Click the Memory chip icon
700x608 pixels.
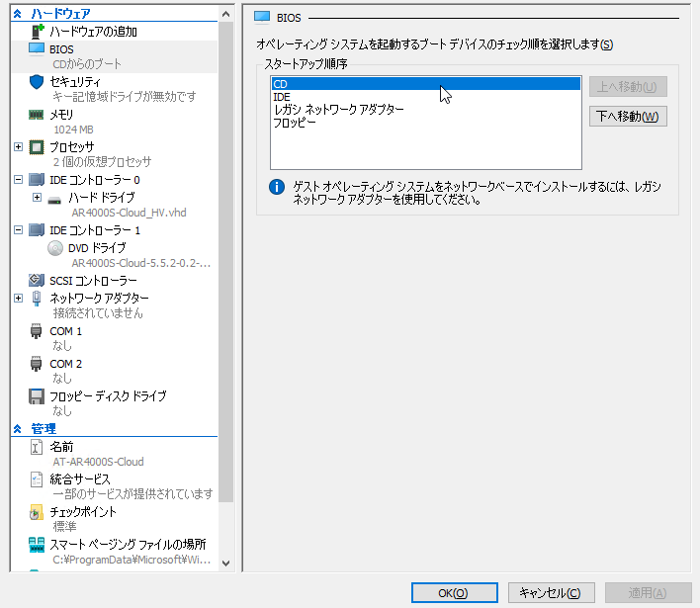(x=37, y=115)
